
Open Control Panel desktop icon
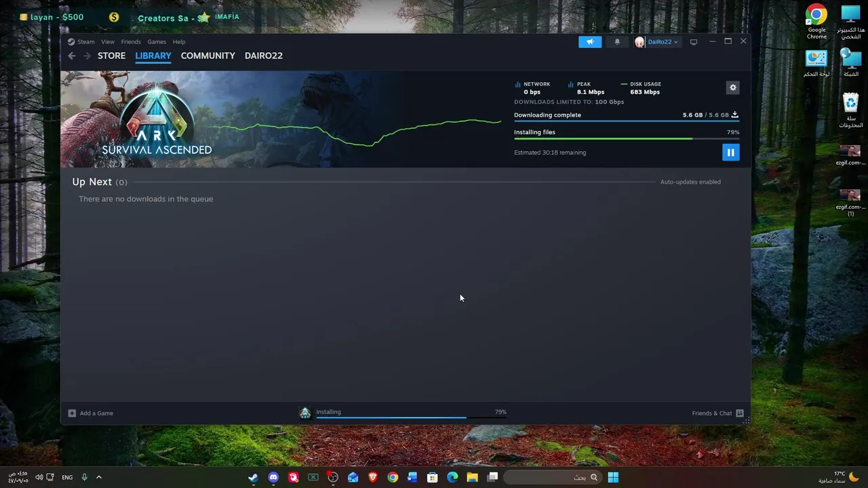click(816, 64)
